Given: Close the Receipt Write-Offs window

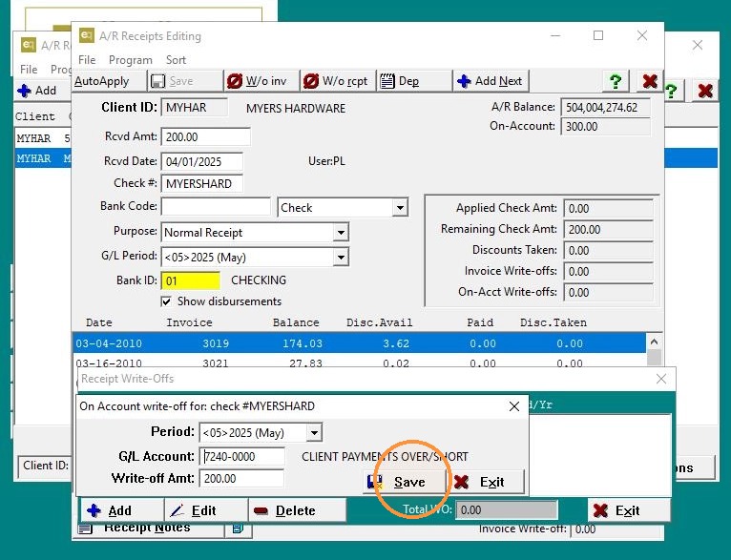Looking at the screenshot, I should point(660,379).
